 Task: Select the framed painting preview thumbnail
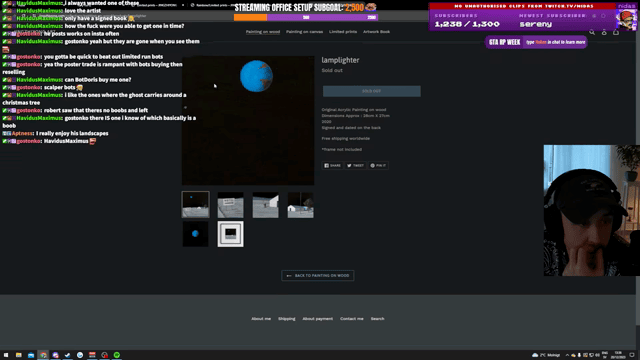coord(231,234)
